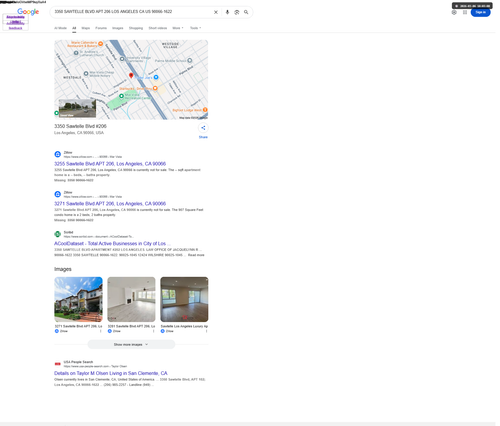This screenshot has height=426, width=500.
Task: Open the options menu on the third image card
Action: tap(206, 331)
